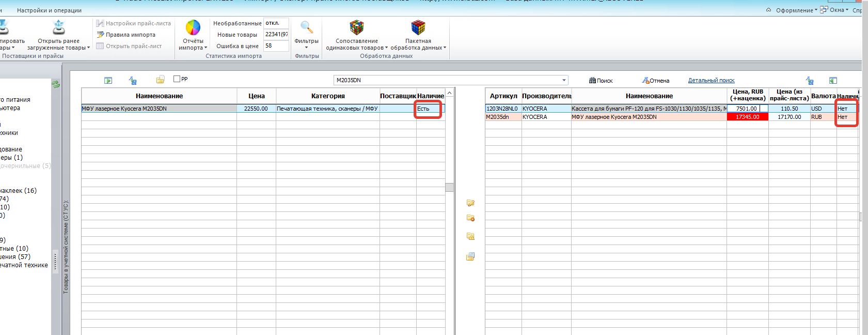The height and width of the screenshot is (335, 868).
Task: Click left grid scroll-up arrow
Action: pos(449,93)
